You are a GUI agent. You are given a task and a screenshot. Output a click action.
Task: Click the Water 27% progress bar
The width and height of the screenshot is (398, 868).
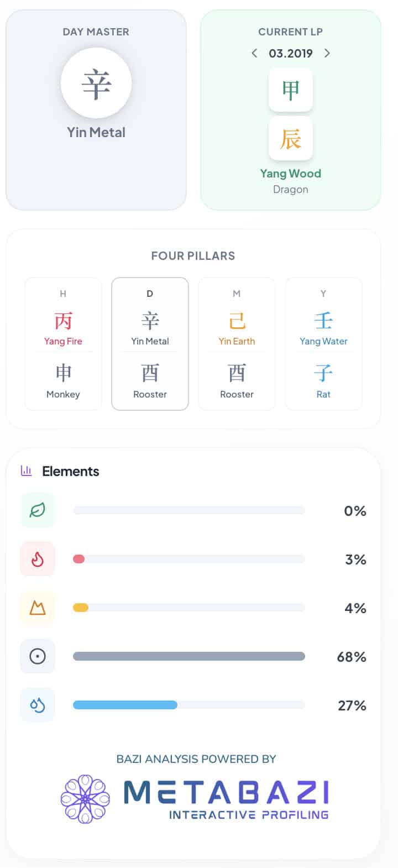(189, 705)
